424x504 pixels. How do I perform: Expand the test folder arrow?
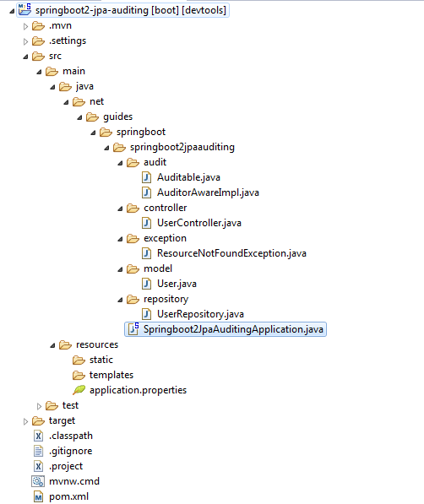[39, 406]
